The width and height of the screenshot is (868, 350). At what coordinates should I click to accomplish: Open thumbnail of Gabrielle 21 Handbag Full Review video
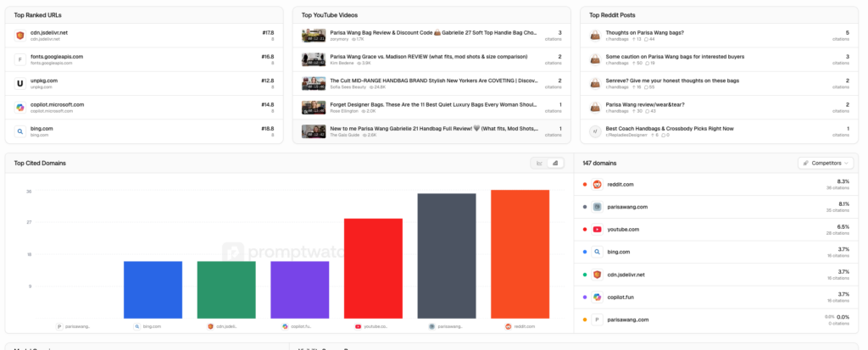314,132
